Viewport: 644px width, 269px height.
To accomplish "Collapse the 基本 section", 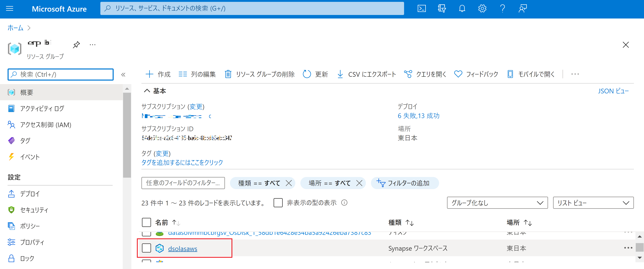I will [147, 91].
